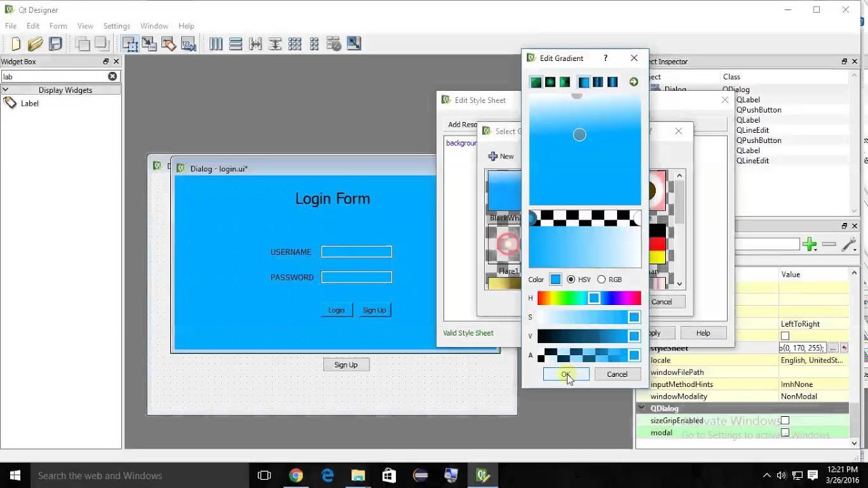The image size is (868, 488).
Task: Select the radial gradient type icon
Action: pyautogui.click(x=550, y=82)
